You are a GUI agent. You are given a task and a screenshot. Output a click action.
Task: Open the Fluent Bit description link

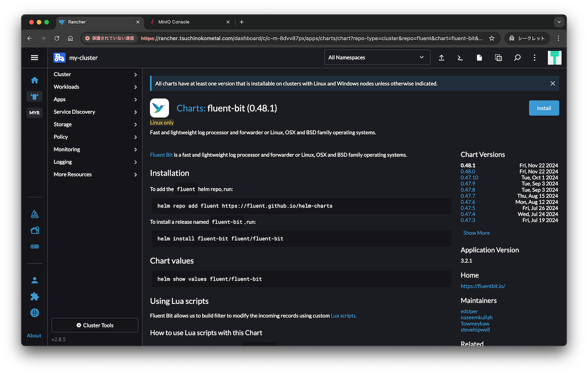(161, 155)
